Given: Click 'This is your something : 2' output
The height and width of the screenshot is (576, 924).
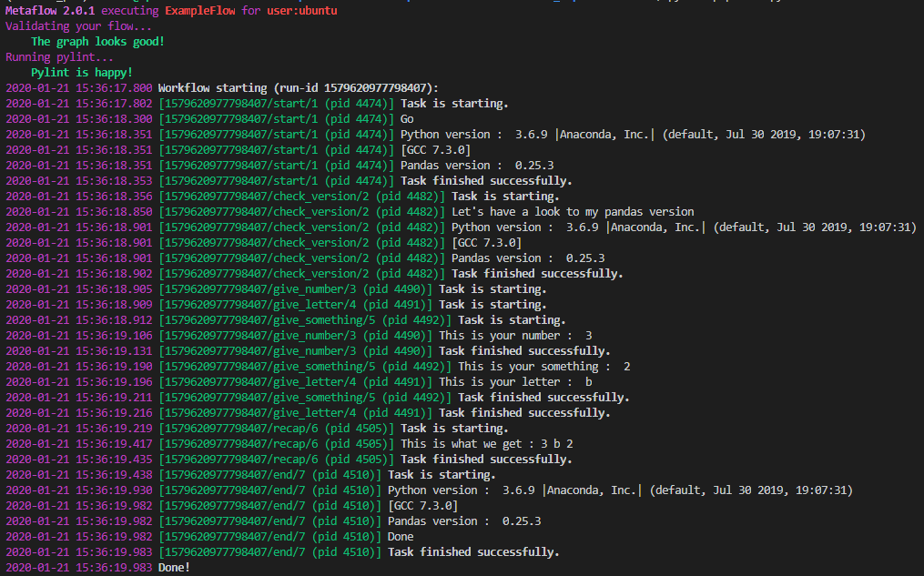Looking at the screenshot, I should tap(543, 367).
